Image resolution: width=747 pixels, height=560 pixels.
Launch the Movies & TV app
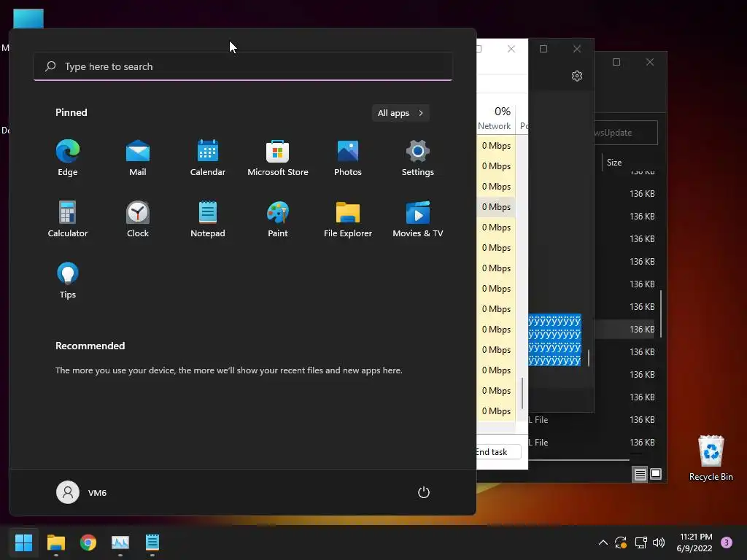click(x=418, y=219)
